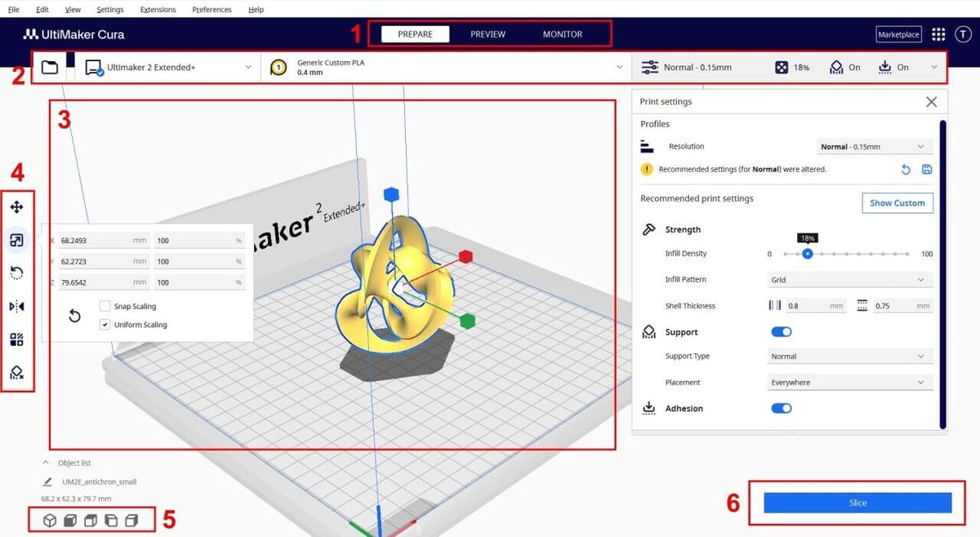Open the support Placement dropdown
Screen dimensions: 980x537
[x=849, y=383]
